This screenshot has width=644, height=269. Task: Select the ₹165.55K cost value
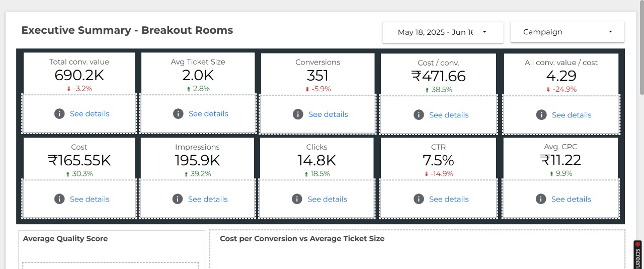point(79,160)
